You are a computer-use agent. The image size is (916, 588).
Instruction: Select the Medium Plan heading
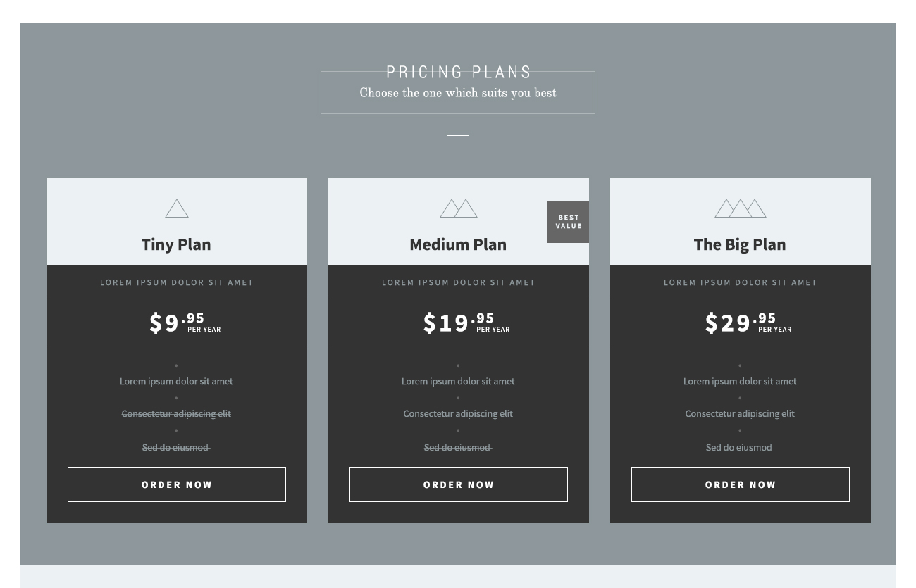coord(458,244)
